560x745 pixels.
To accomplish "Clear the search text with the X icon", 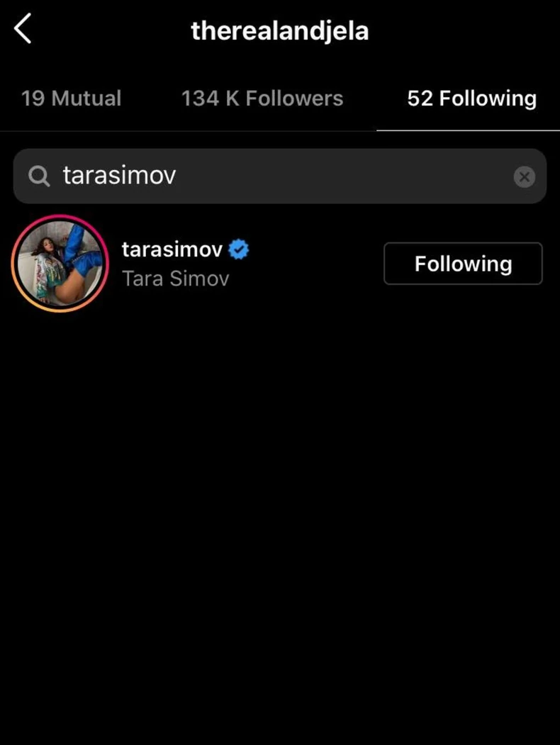I will (525, 177).
